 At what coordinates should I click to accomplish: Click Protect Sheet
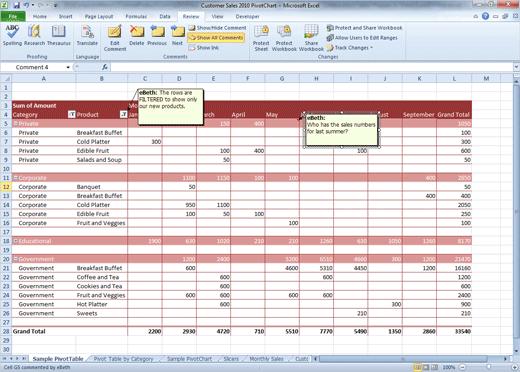261,38
